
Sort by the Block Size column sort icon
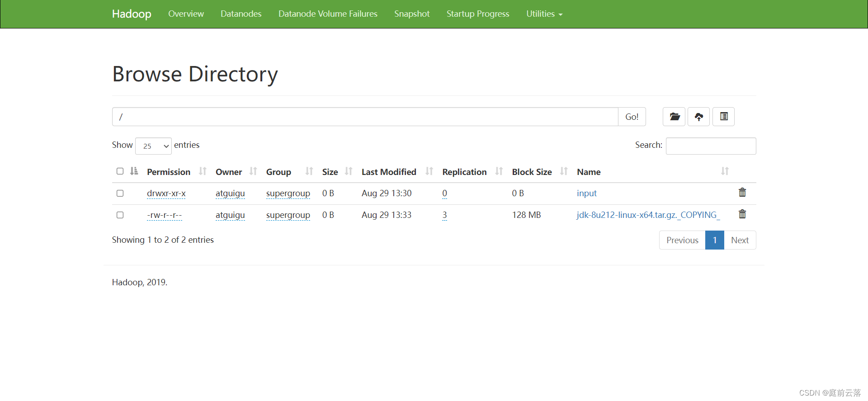[x=564, y=171]
